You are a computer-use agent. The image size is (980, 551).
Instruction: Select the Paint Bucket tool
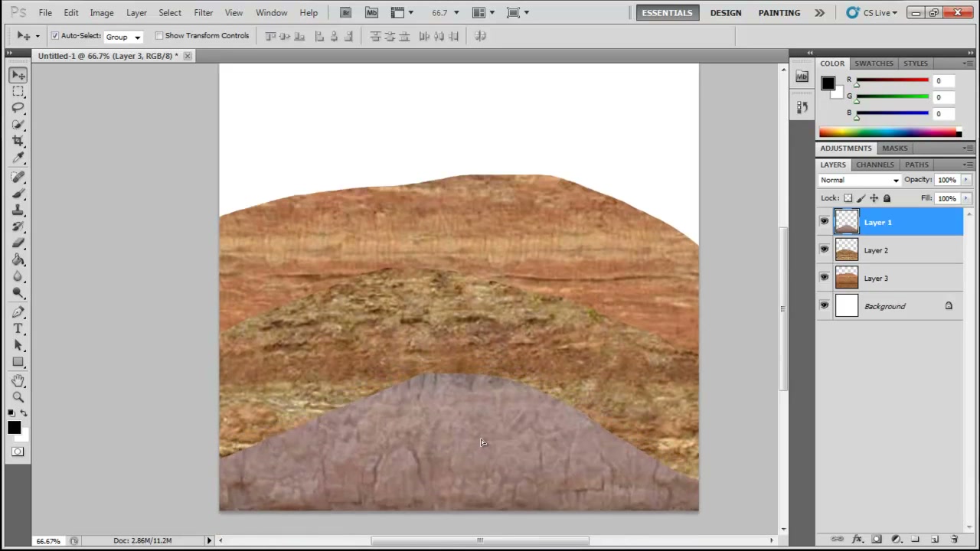[18, 260]
